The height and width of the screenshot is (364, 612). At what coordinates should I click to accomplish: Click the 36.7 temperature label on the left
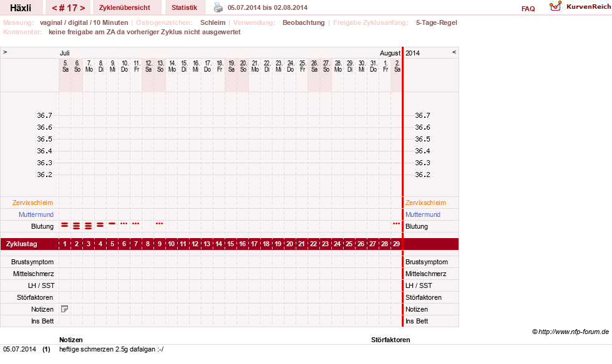[44, 115]
